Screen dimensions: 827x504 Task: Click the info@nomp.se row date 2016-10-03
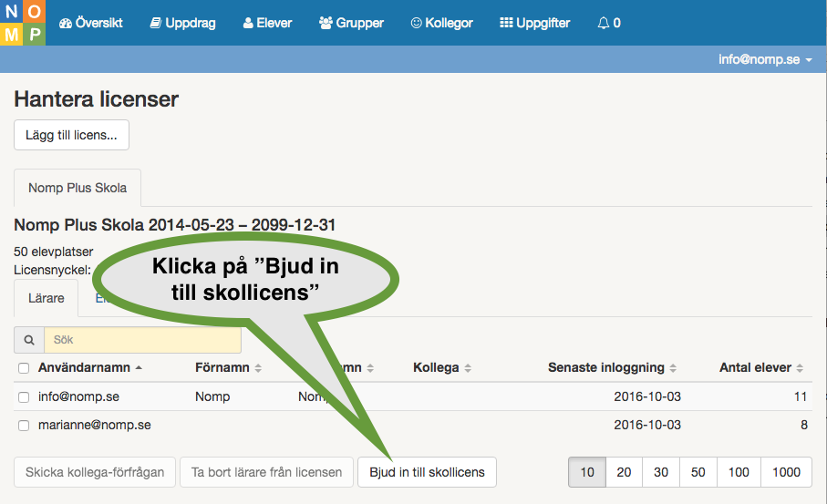click(647, 396)
